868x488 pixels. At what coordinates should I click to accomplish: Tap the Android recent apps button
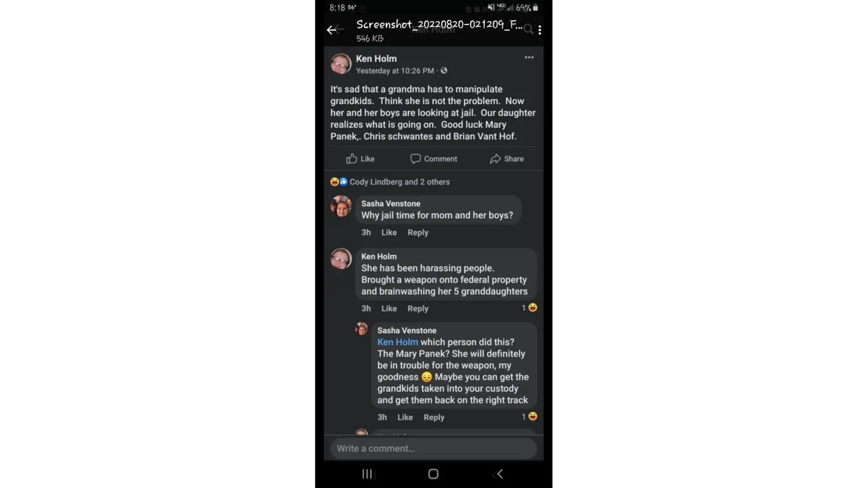coord(367,474)
